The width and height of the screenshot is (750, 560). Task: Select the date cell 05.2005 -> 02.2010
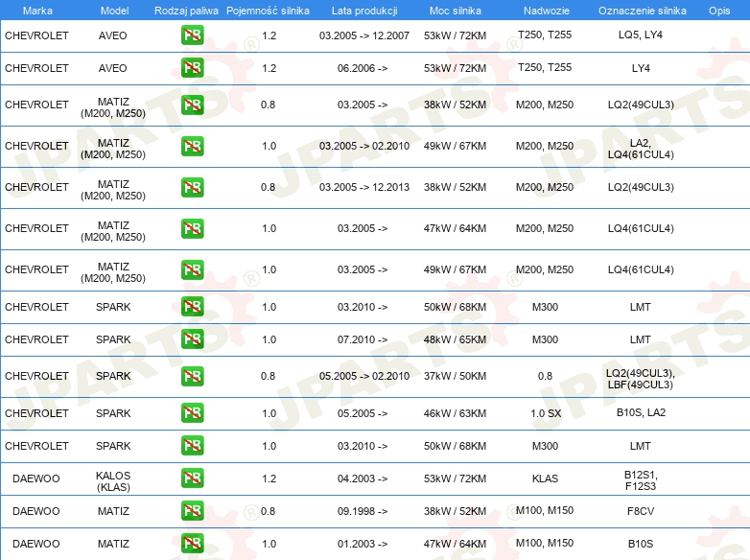pyautogui.click(x=364, y=376)
